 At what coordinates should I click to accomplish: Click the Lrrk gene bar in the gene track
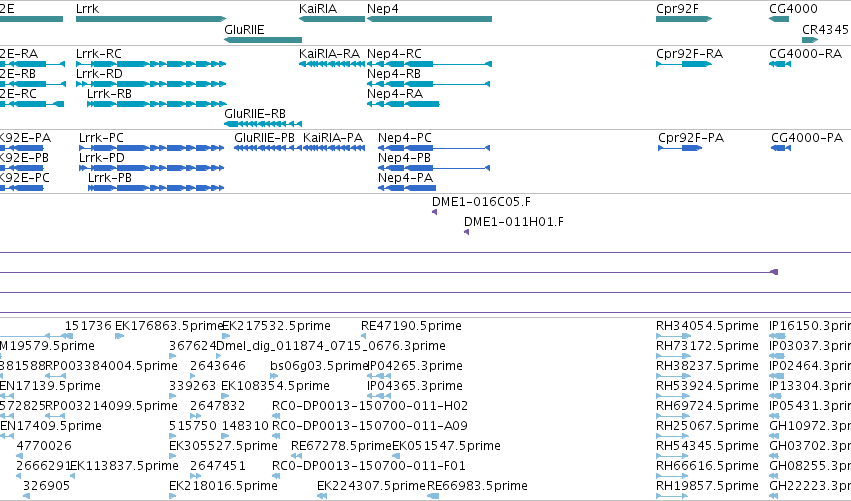[x=151, y=19]
